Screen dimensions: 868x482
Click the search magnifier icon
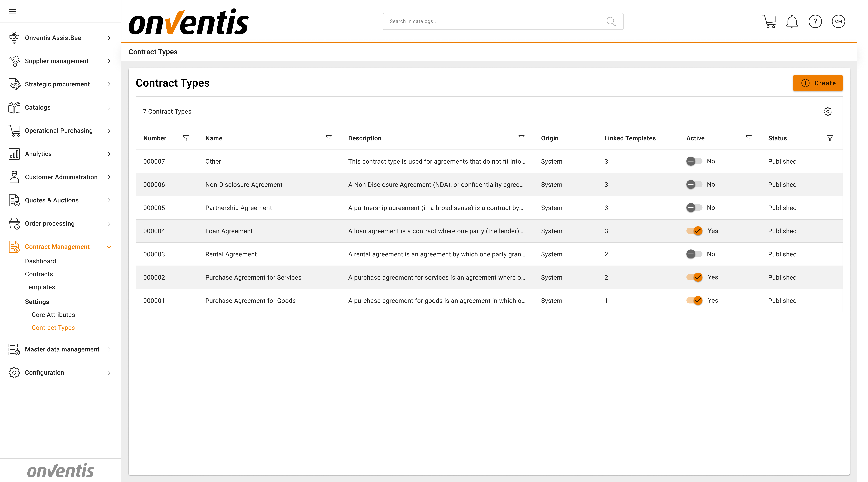coord(611,21)
